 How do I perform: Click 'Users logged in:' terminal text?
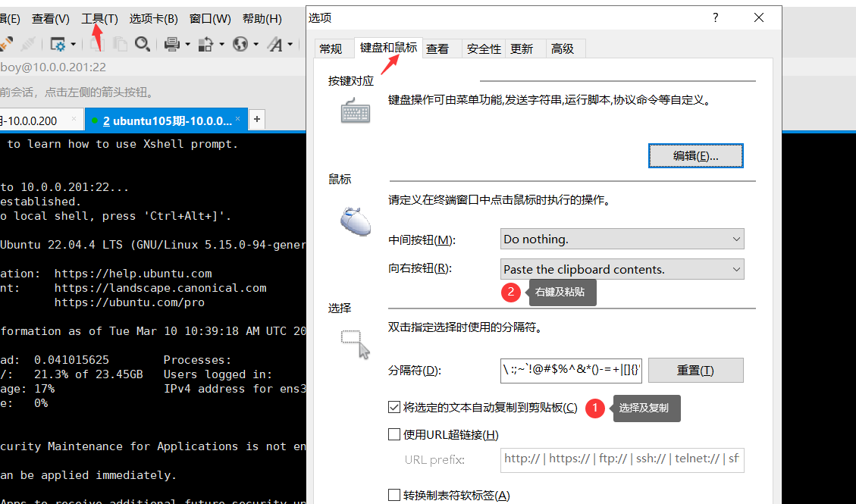point(218,374)
